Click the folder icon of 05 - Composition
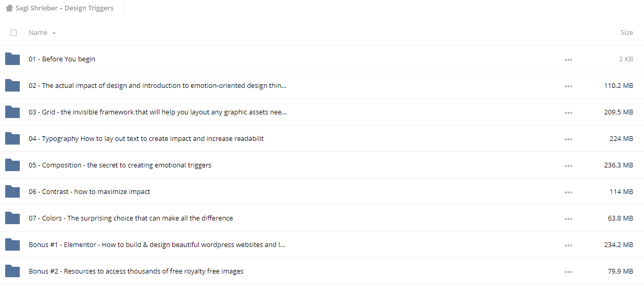Image resolution: width=644 pixels, height=285 pixels. point(12,165)
